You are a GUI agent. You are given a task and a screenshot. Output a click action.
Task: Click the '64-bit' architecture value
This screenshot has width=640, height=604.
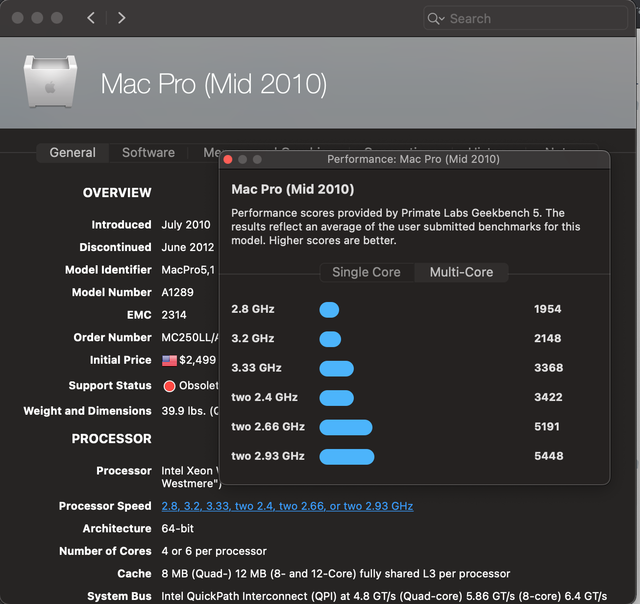(x=177, y=528)
